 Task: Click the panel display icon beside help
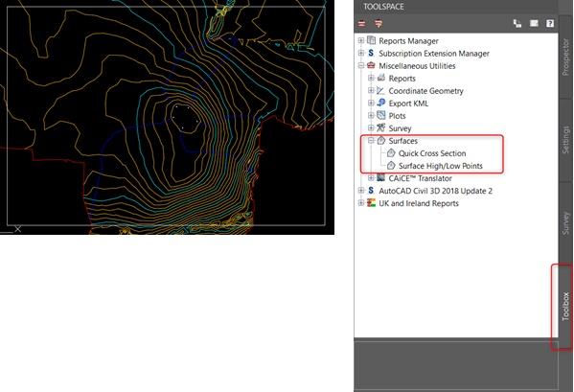point(534,23)
